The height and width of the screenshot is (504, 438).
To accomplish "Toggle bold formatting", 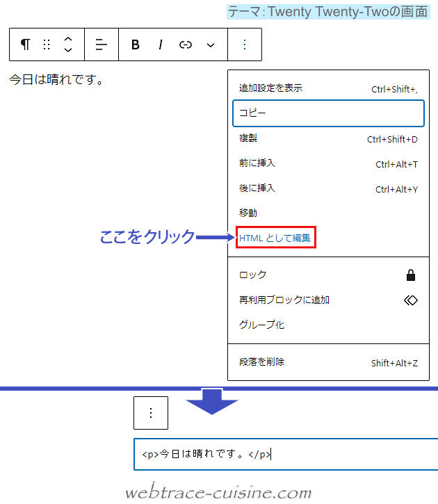I will click(x=136, y=44).
